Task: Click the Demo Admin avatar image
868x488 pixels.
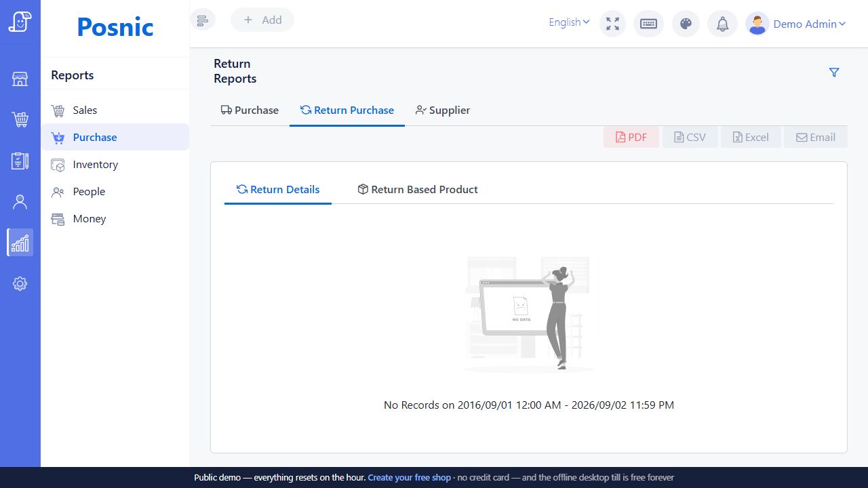Action: point(757,24)
